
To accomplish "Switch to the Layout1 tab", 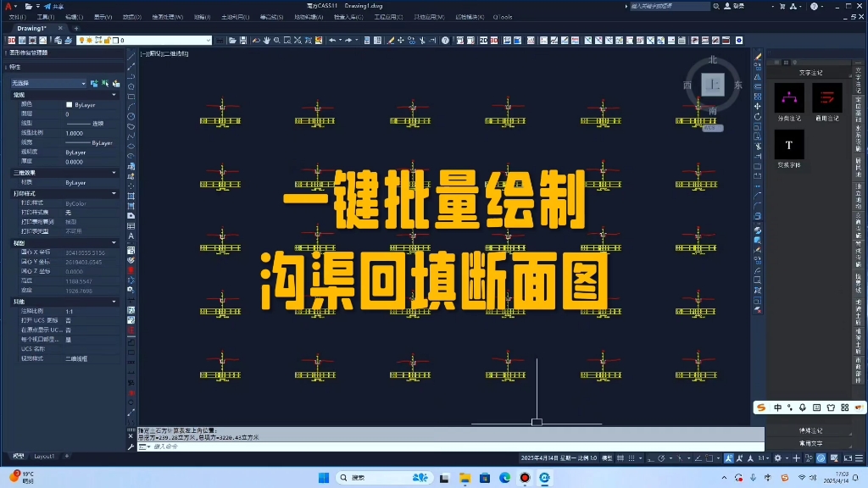I will [44, 456].
